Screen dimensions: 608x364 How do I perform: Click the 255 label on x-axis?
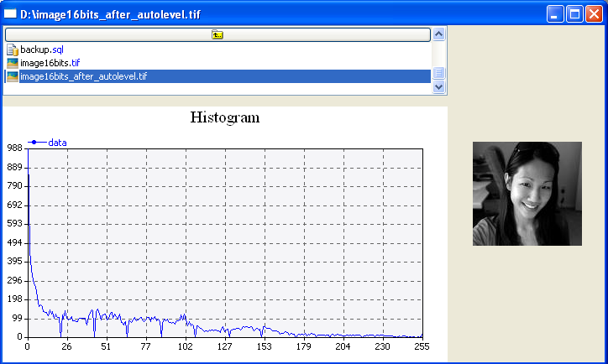tap(422, 346)
